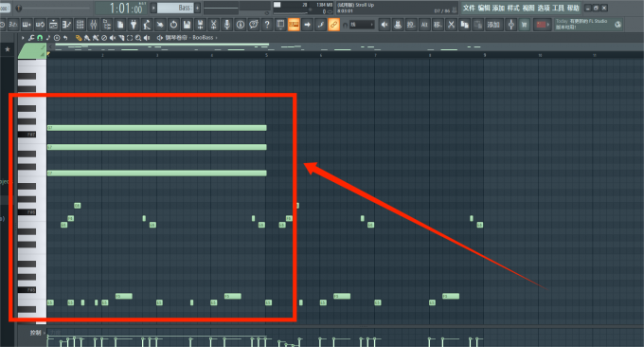The image size is (644, 347).
Task: Open the 文件 menu
Action: click(469, 8)
